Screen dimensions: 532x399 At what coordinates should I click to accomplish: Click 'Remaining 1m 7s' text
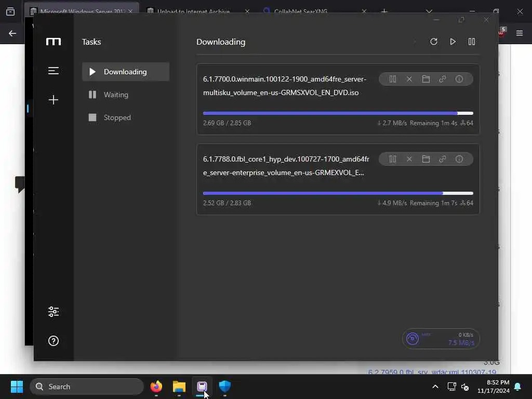(x=433, y=203)
